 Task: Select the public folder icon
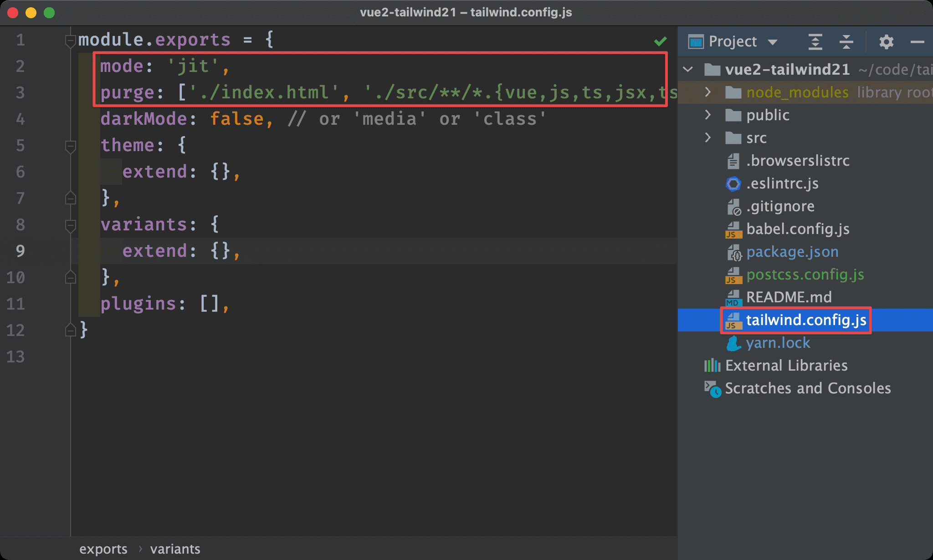click(x=733, y=115)
